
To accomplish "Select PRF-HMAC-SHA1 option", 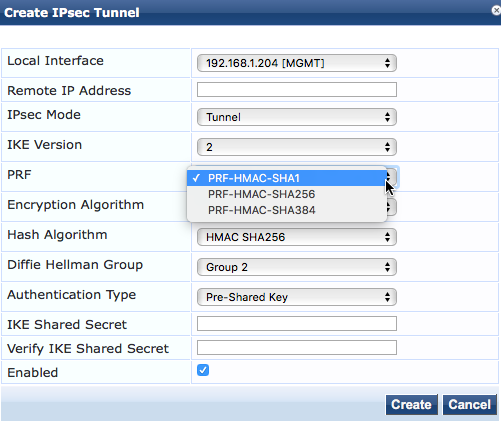I will [x=287, y=178].
